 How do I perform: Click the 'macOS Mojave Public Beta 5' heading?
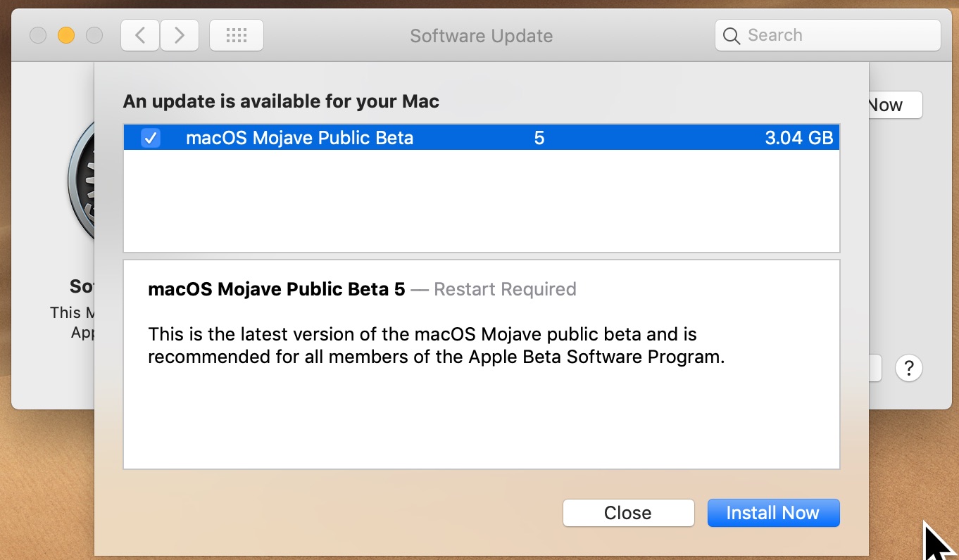[277, 289]
